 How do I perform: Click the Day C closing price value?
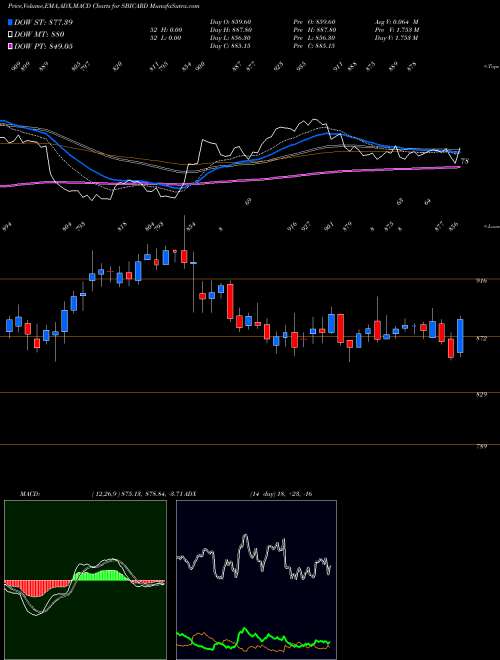pyautogui.click(x=230, y=46)
